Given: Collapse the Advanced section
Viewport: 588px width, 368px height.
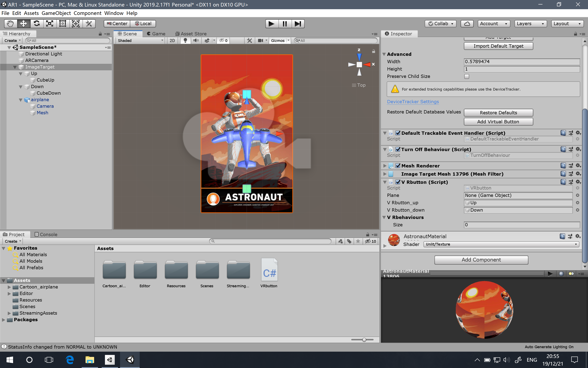Looking at the screenshot, I should [384, 54].
